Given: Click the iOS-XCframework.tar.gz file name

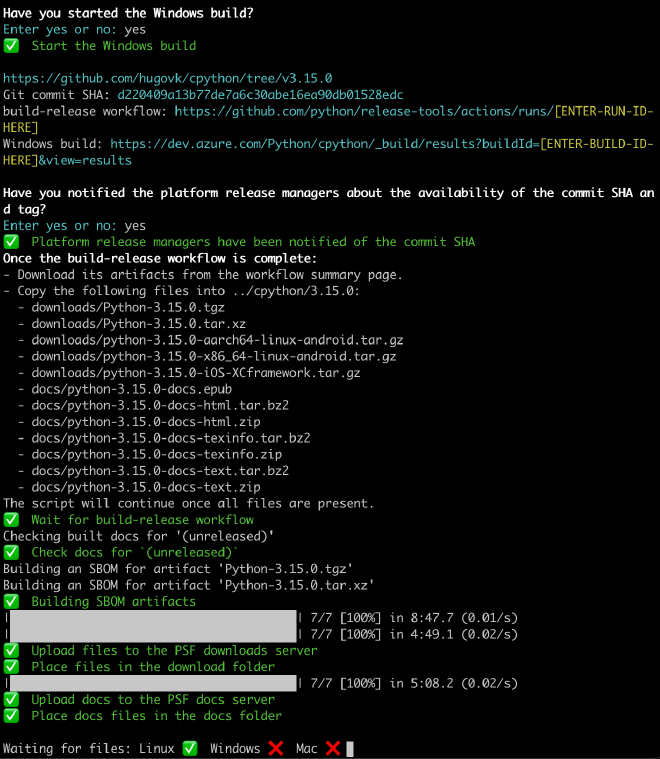Looking at the screenshot, I should pos(196,373).
